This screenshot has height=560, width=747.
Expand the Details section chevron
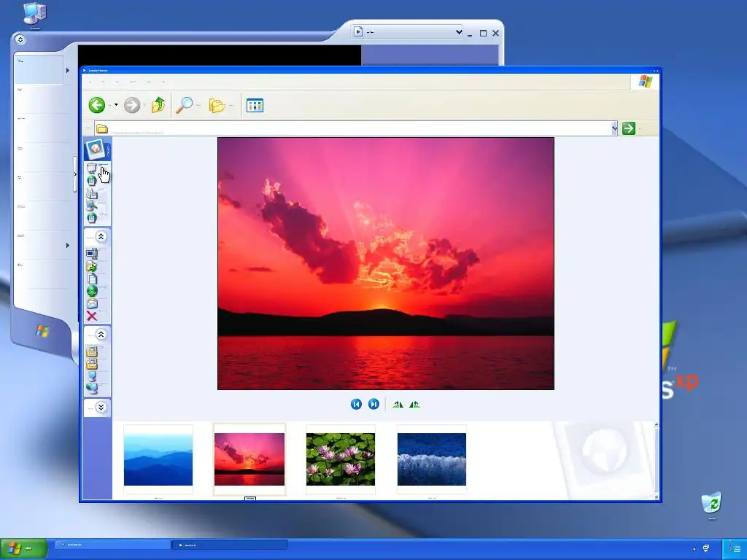point(101,407)
